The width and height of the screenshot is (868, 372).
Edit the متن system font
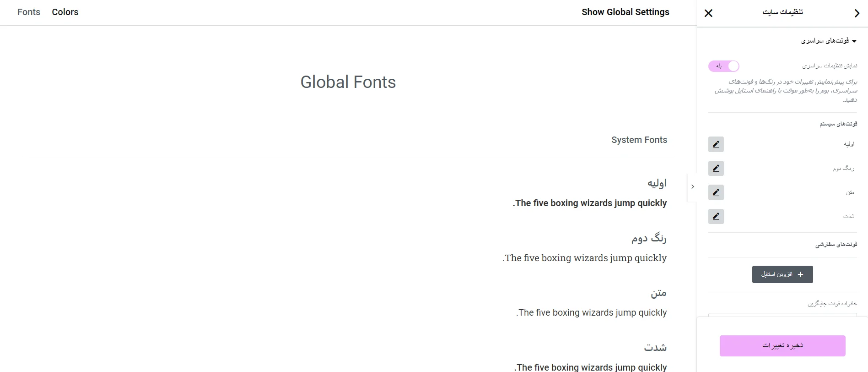(x=716, y=192)
